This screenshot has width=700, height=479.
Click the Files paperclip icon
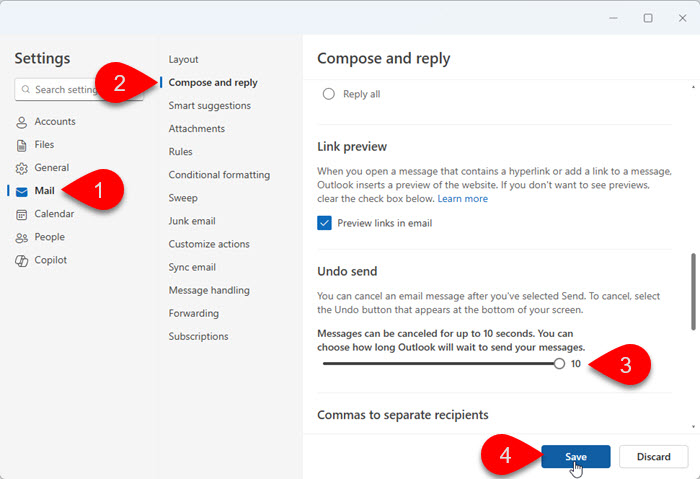[x=22, y=145]
